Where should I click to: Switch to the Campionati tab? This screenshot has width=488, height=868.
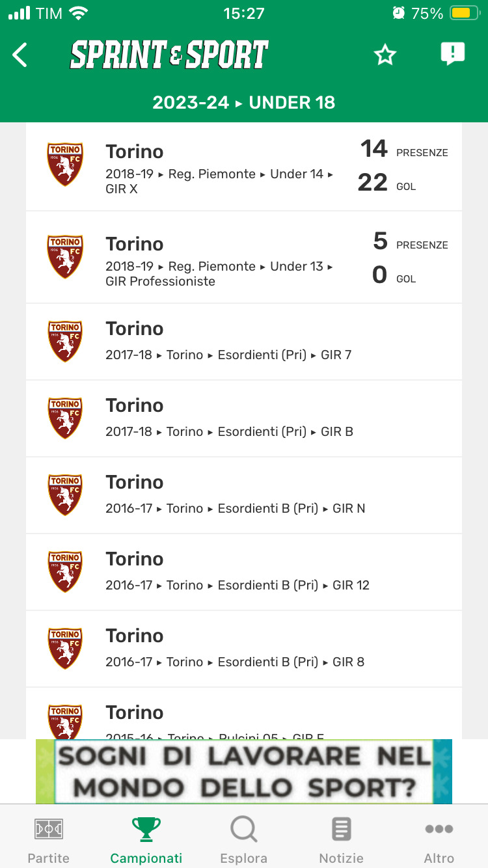(x=146, y=840)
